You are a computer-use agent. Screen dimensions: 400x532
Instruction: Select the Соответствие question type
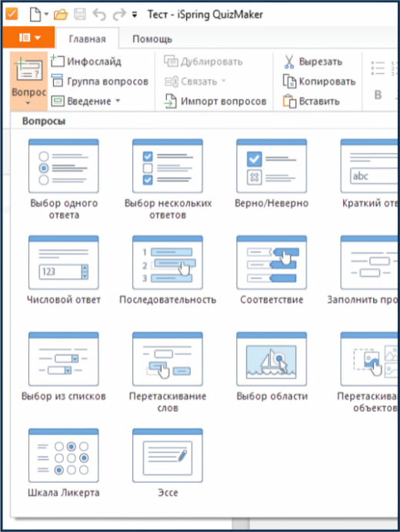coord(272,270)
